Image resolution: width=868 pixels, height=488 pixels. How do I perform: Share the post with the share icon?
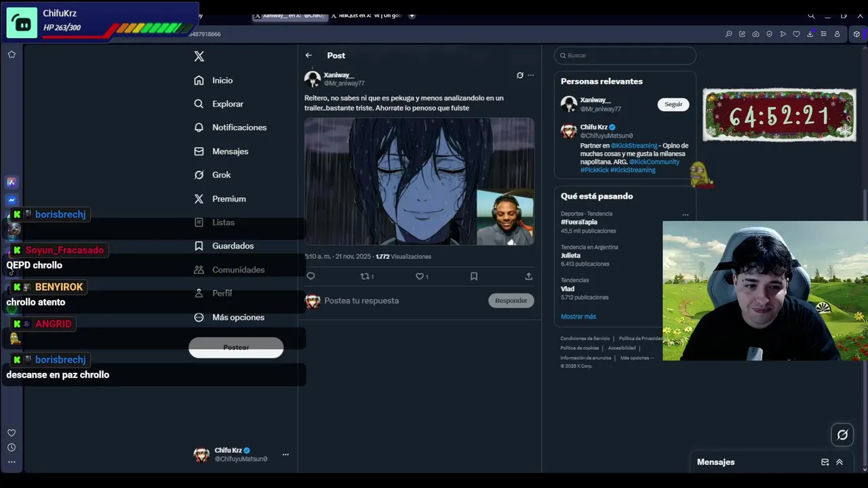(528, 276)
